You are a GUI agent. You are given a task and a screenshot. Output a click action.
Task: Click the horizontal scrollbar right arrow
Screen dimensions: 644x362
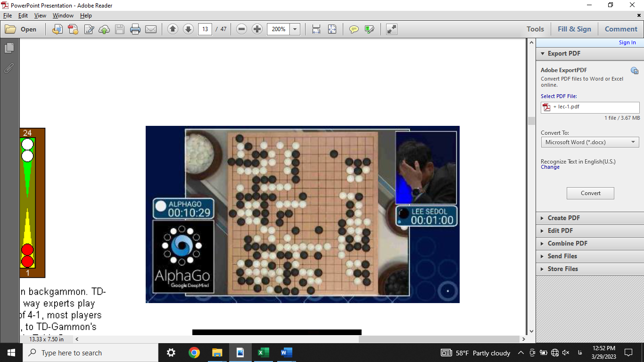523,339
